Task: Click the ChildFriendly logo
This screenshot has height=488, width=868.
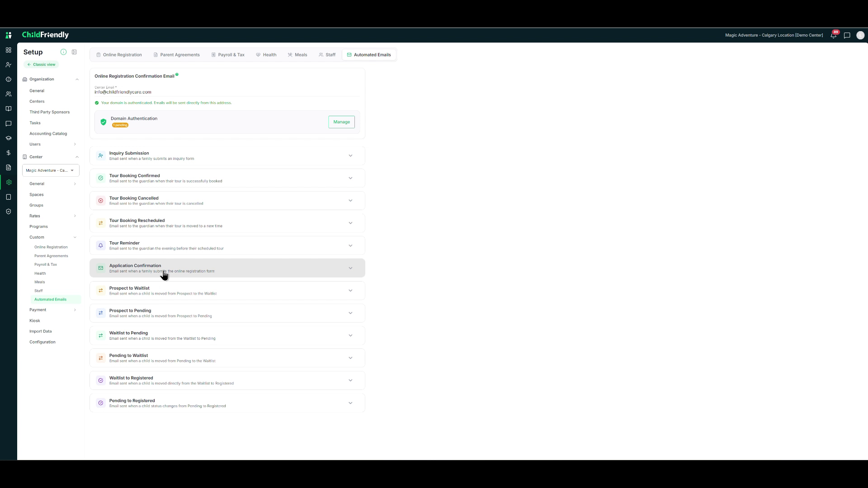Action: click(45, 35)
